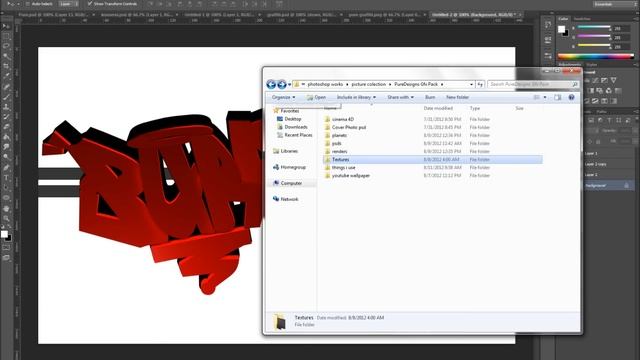This screenshot has width=640, height=360.
Task: Toggle the adjustment layer filter
Action: 600,120
